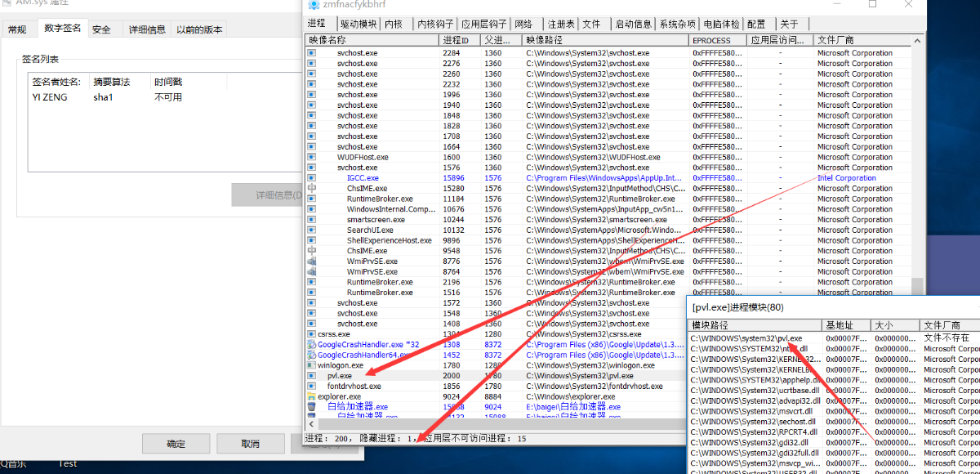Click the pvl.exe row icon

[x=311, y=376]
